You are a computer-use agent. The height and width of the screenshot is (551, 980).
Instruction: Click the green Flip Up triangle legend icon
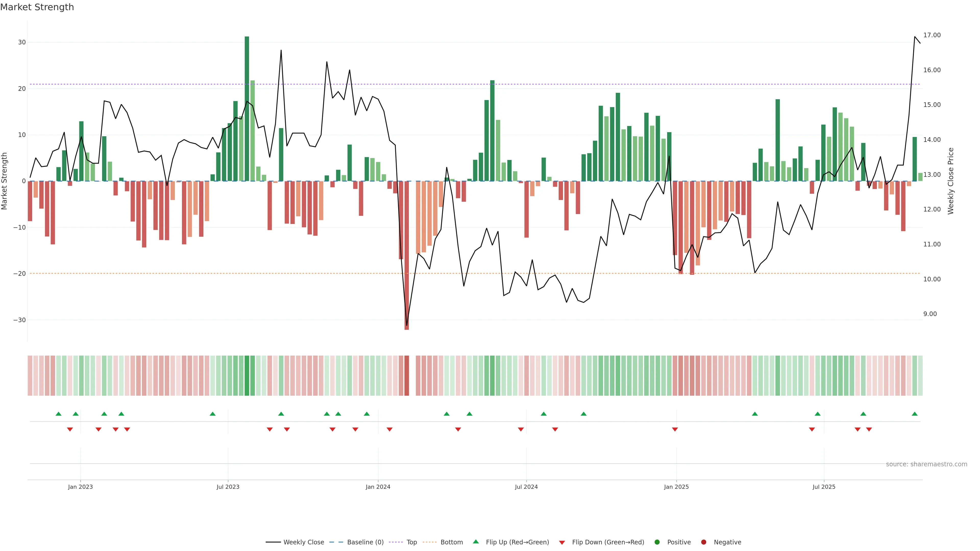pyautogui.click(x=475, y=542)
